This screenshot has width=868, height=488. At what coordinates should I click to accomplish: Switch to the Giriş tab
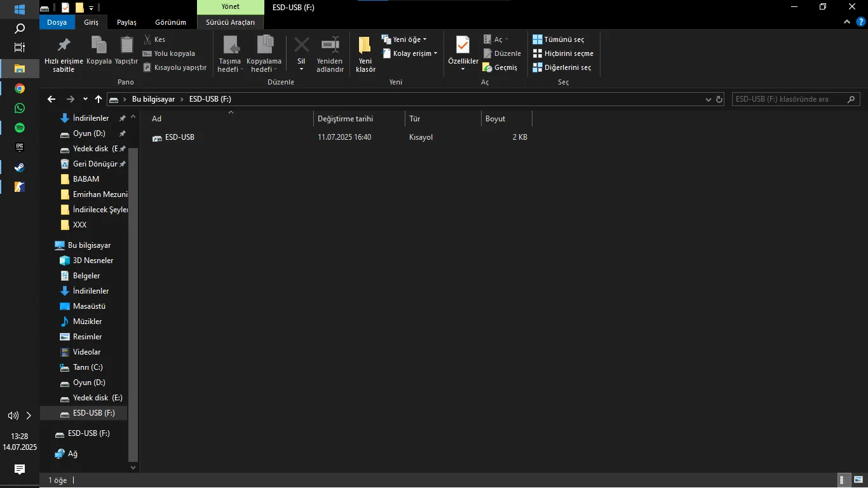[92, 22]
